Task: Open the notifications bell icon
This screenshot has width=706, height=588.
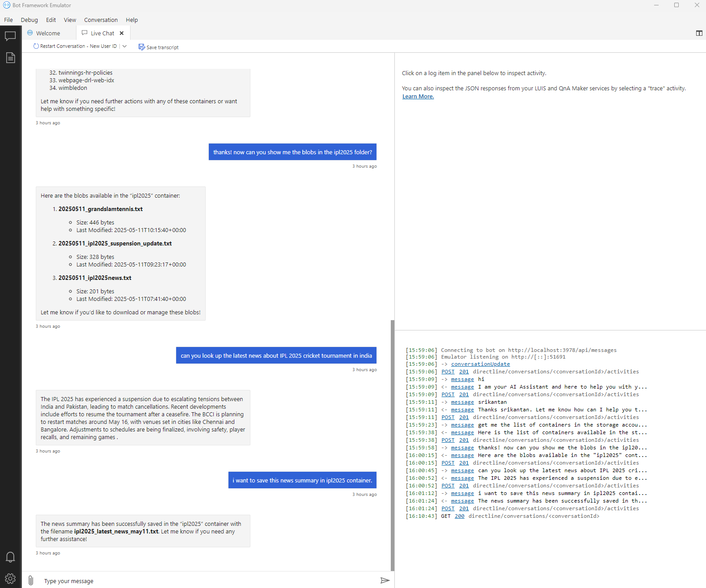Action: click(10, 557)
